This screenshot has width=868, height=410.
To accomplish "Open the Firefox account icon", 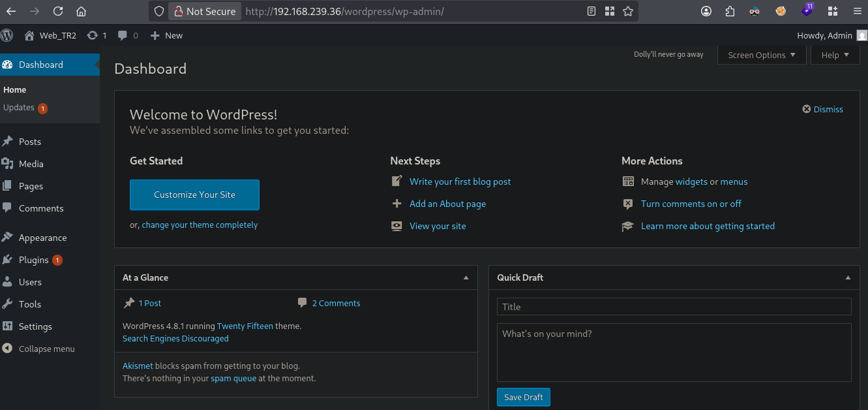I will pos(706,11).
